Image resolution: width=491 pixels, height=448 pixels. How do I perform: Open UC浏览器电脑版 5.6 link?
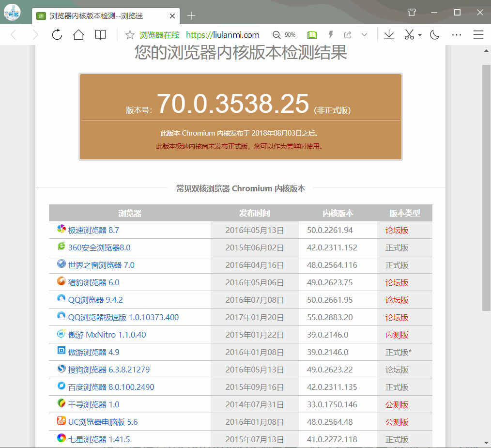pos(103,422)
